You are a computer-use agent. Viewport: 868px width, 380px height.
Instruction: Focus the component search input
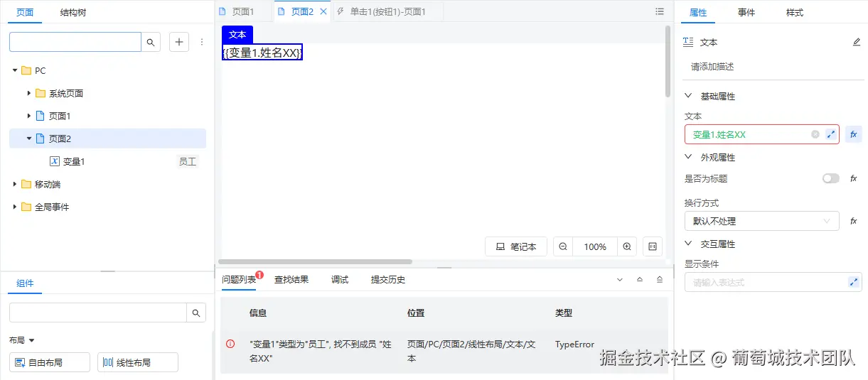[98, 313]
